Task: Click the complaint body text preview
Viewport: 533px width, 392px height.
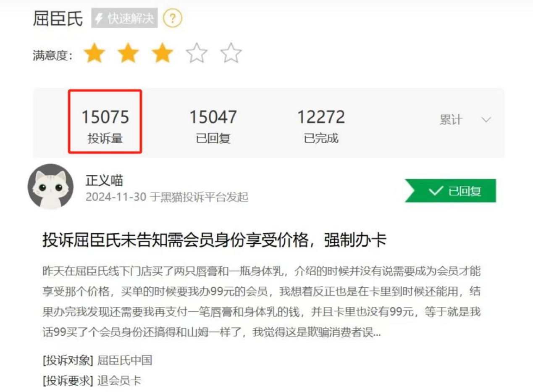Action: (261, 302)
